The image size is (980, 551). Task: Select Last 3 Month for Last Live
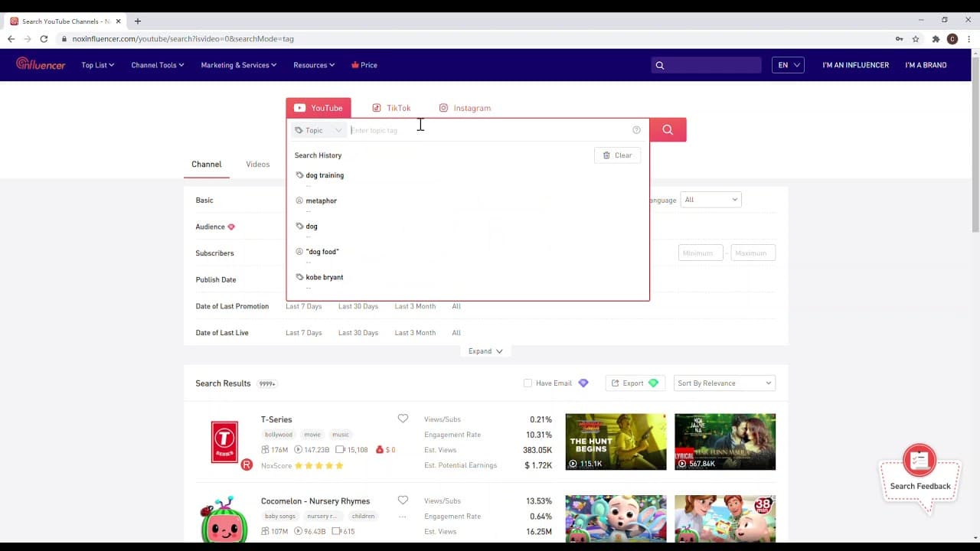coord(415,333)
